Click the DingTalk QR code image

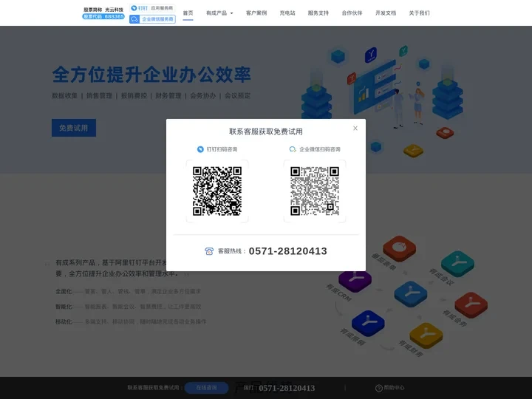pos(217,191)
